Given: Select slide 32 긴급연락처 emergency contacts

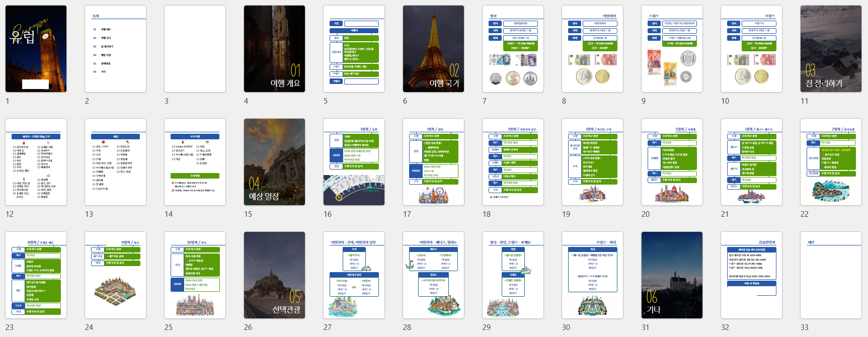Looking at the screenshot, I should (751, 275).
